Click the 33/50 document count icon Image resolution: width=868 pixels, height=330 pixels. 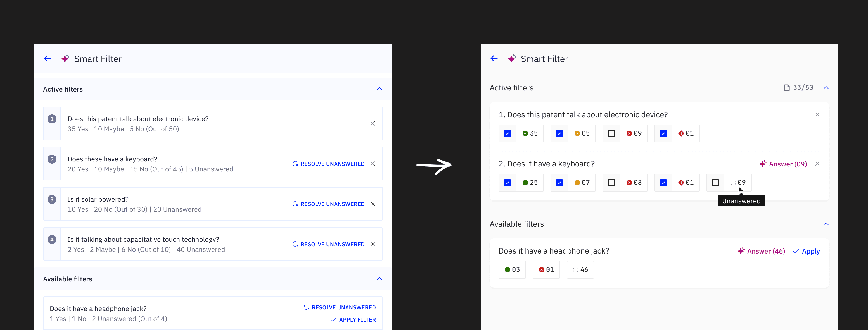point(787,88)
